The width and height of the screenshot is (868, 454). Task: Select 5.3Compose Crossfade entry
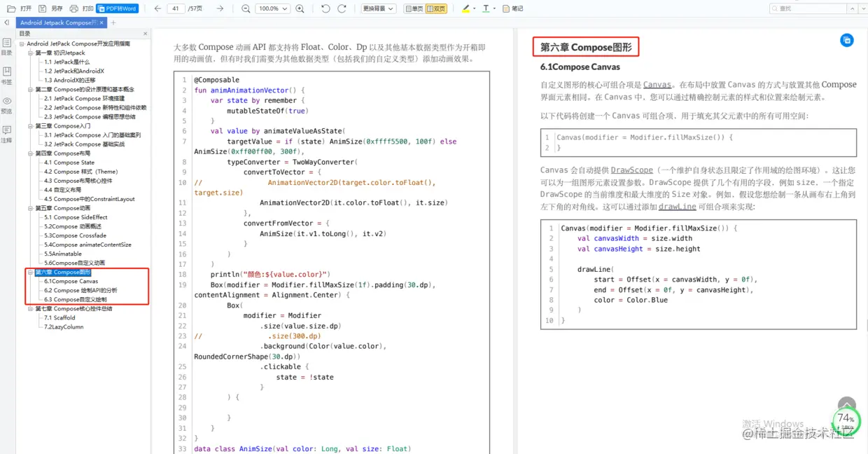[75, 235]
